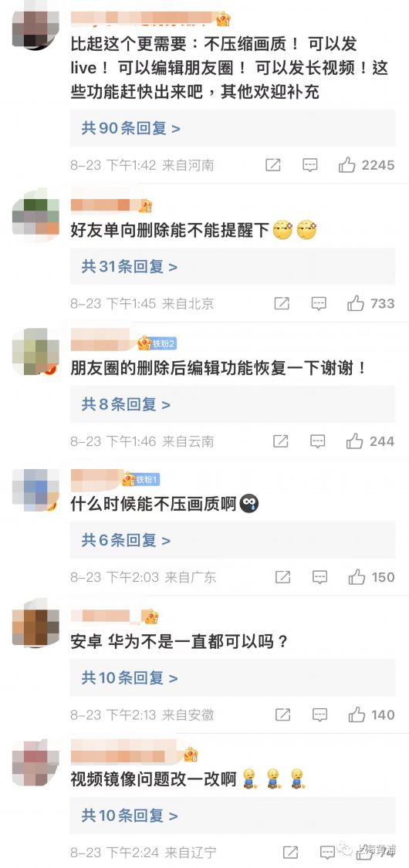This screenshot has height=868, width=409.
Task: Open the reply bubble on the 河南 comment
Action: point(310,164)
